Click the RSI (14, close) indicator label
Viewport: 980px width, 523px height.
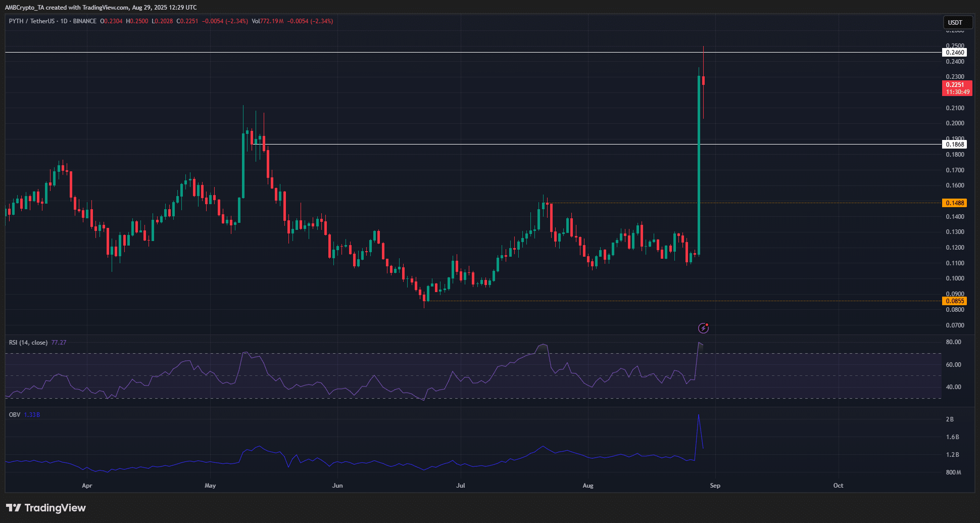coord(28,343)
